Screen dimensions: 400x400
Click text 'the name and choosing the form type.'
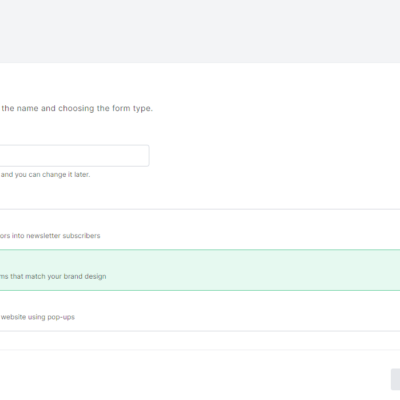pyautogui.click(x=77, y=109)
